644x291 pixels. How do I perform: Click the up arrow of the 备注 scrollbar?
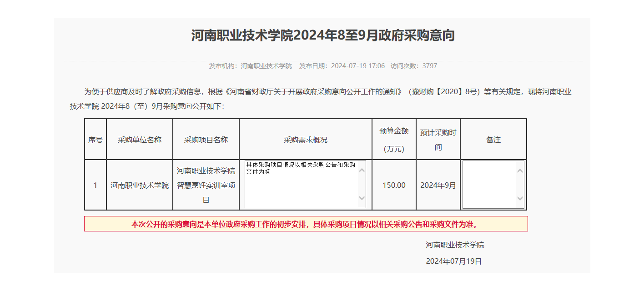click(x=520, y=171)
